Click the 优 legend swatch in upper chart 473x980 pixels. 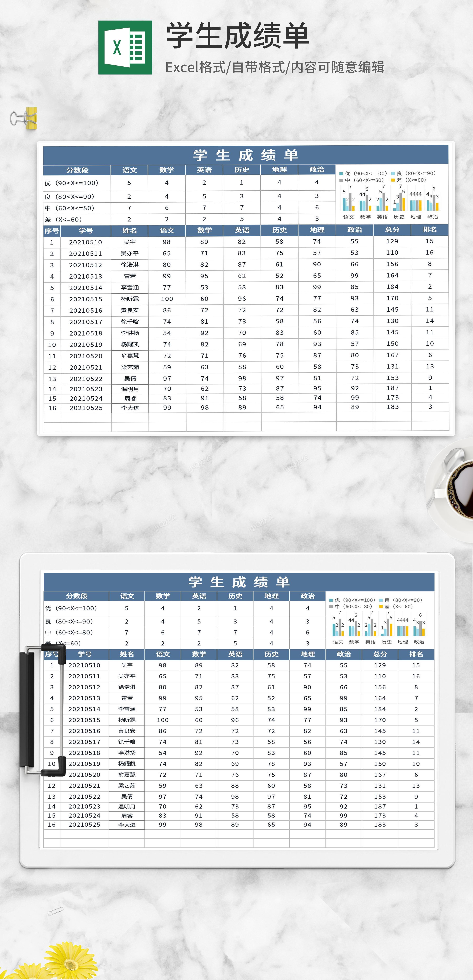(341, 174)
